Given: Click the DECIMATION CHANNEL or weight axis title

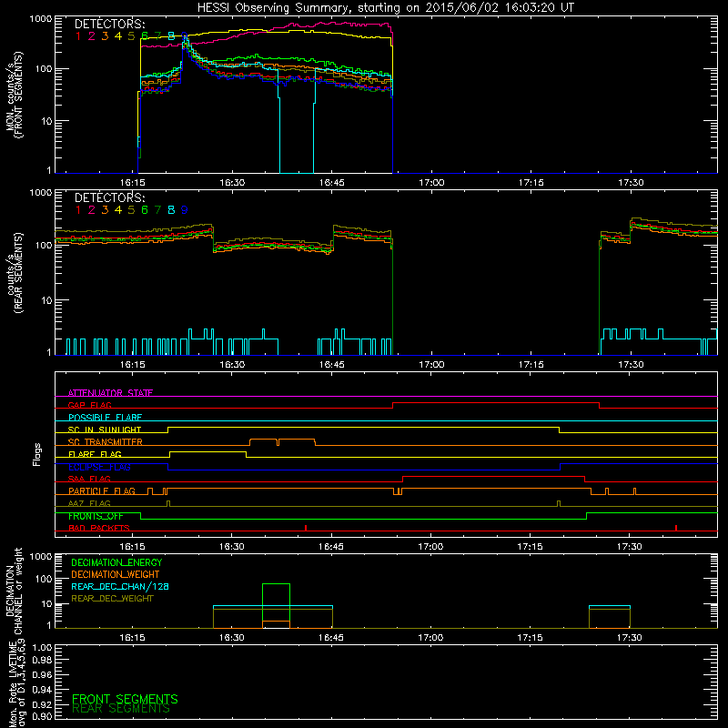Looking at the screenshot, I should pyautogui.click(x=14, y=591).
